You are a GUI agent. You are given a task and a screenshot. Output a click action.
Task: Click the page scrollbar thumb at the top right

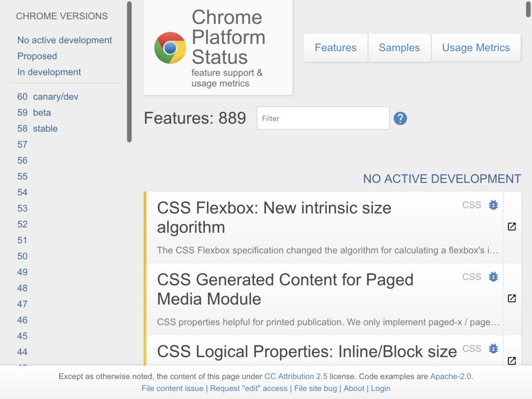(528, 8)
